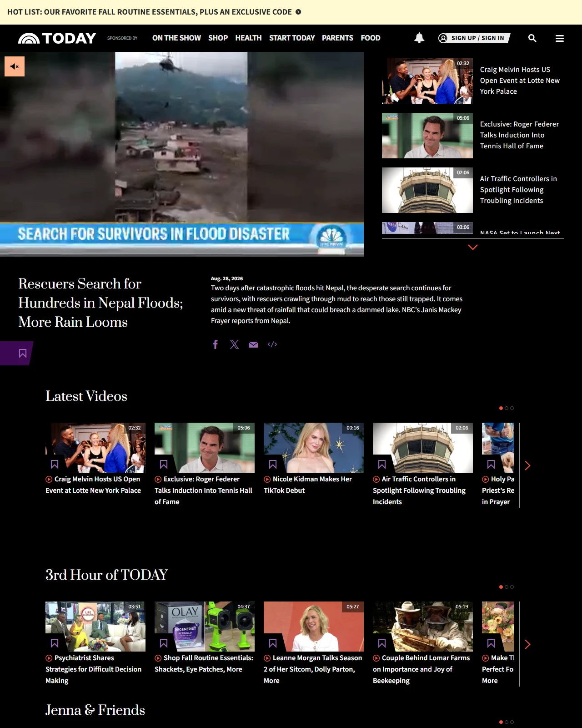Image resolution: width=582 pixels, height=728 pixels.
Task: Play icon beside Nicole Kidman title
Action: point(267,479)
